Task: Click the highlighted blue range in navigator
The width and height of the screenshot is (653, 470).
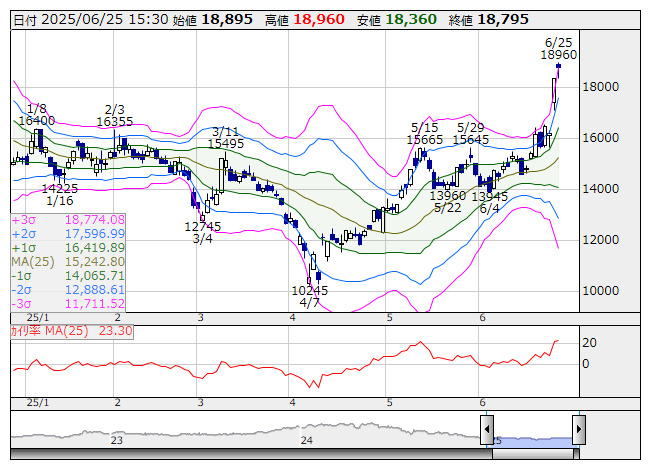Action: (532, 439)
